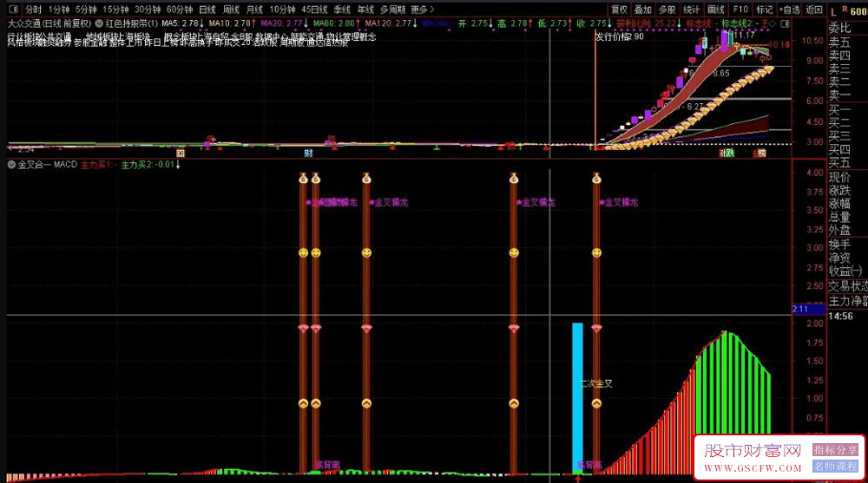Toggle the small panel icon beside the diamond
This screenshot has width=868, height=483.
click(785, 23)
